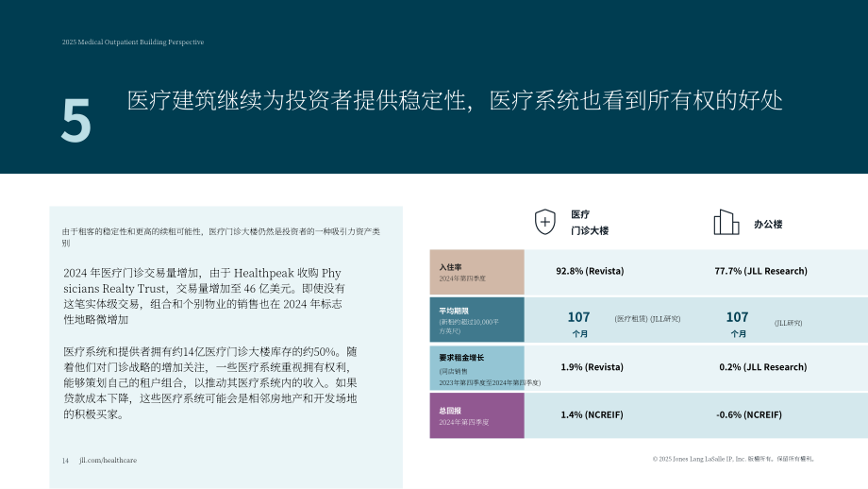Click the paragraph beginning 医疗系统和提供者拥有
The height and width of the screenshot is (489, 868).
(209, 382)
